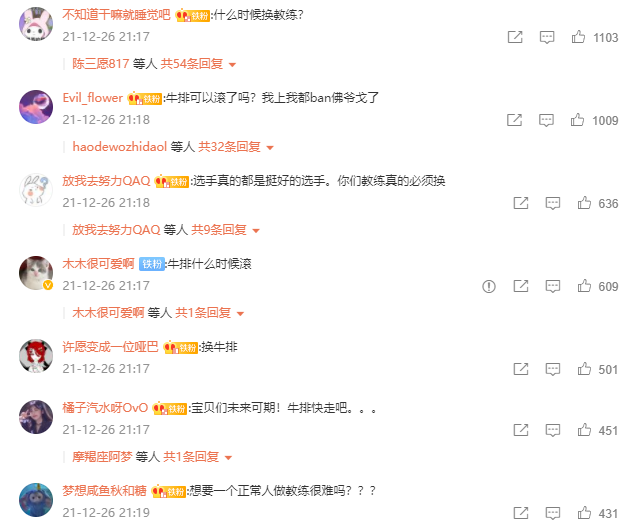
Task: Like the comment with 451 likes
Action: pos(584,430)
